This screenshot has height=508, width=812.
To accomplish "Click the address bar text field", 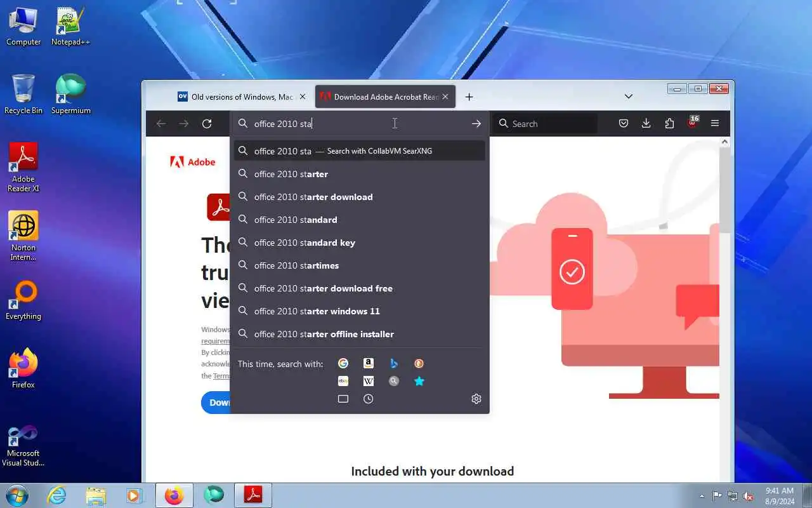I will click(358, 124).
